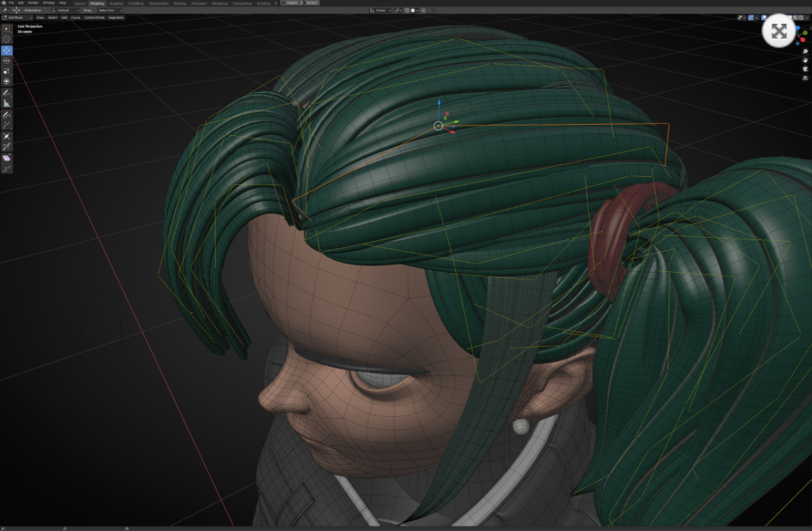Screen dimensions: 812x531
Task: Click the tool settings move icon
Action: (x=16, y=11)
